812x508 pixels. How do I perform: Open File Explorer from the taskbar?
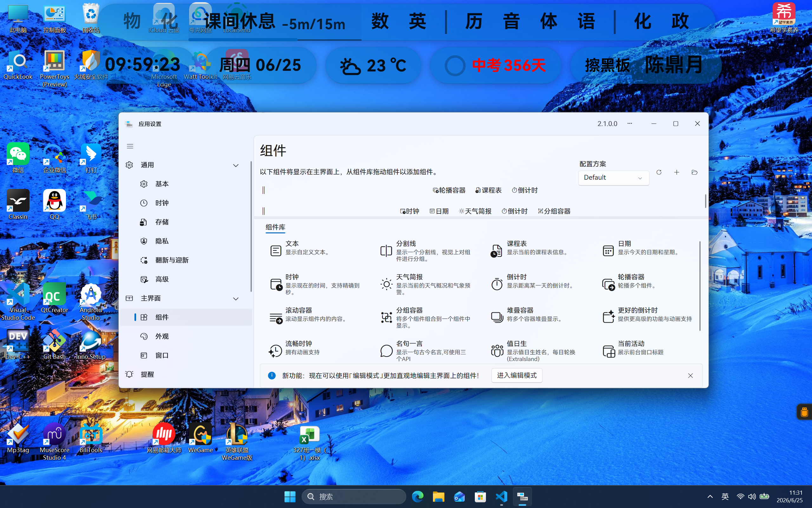pos(438,497)
